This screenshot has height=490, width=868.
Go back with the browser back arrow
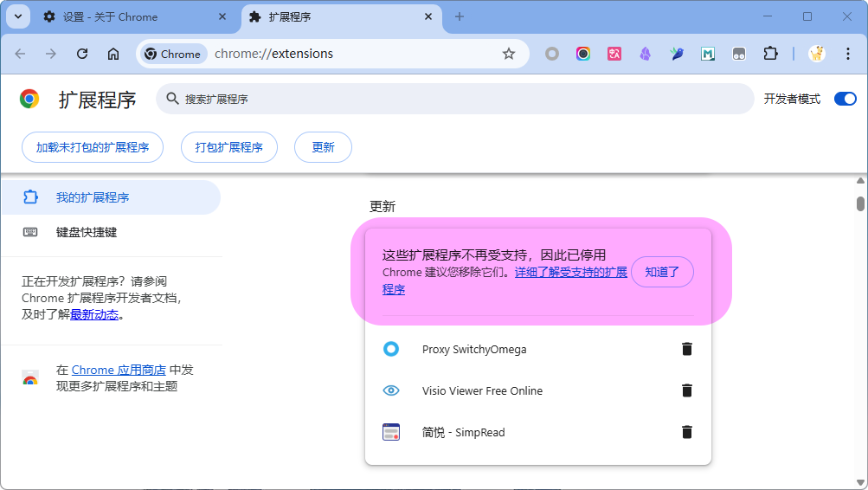(21, 54)
